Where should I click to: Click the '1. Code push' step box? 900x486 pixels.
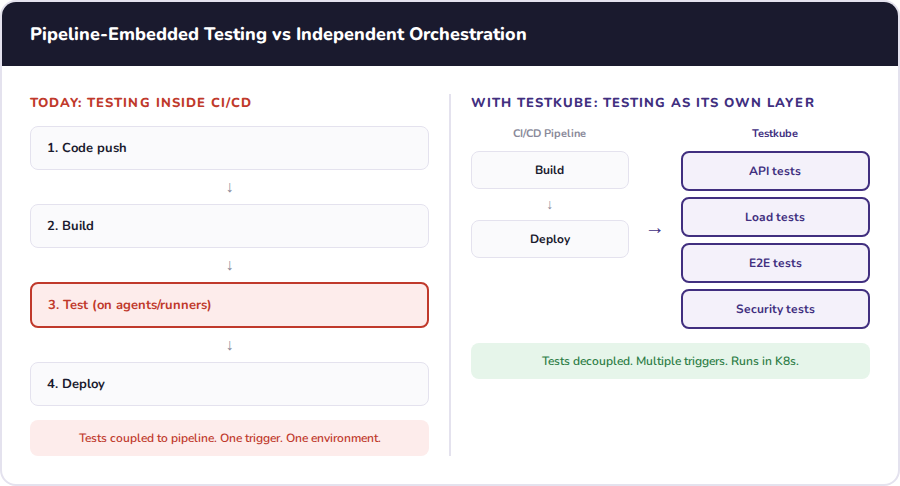pyautogui.click(x=229, y=148)
